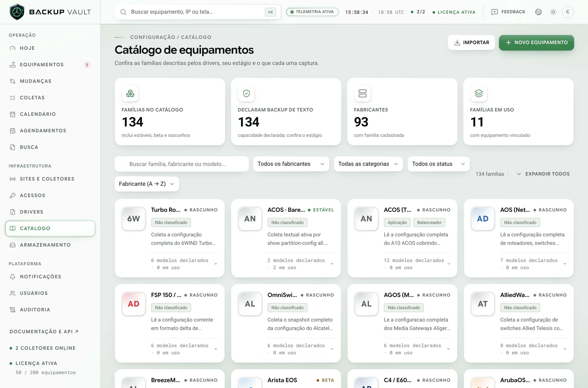588x388 pixels.
Task: Click the Equipamentos notification badge 1
Action: (87, 65)
